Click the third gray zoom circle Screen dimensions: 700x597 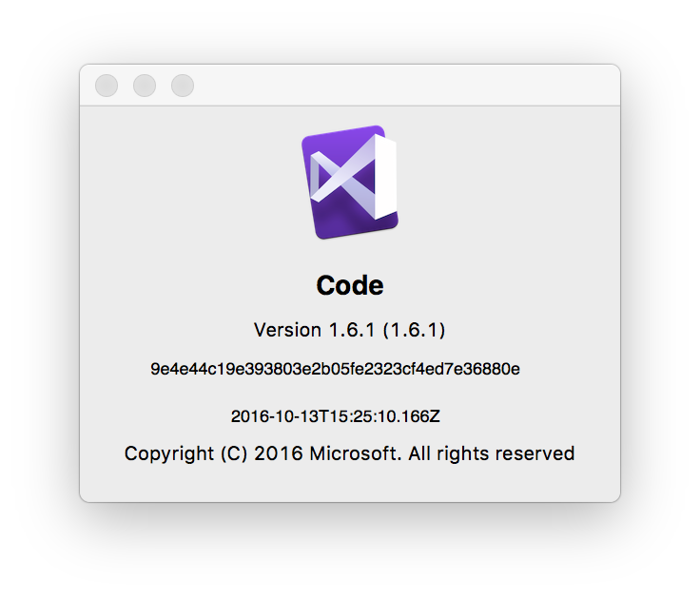183,86
